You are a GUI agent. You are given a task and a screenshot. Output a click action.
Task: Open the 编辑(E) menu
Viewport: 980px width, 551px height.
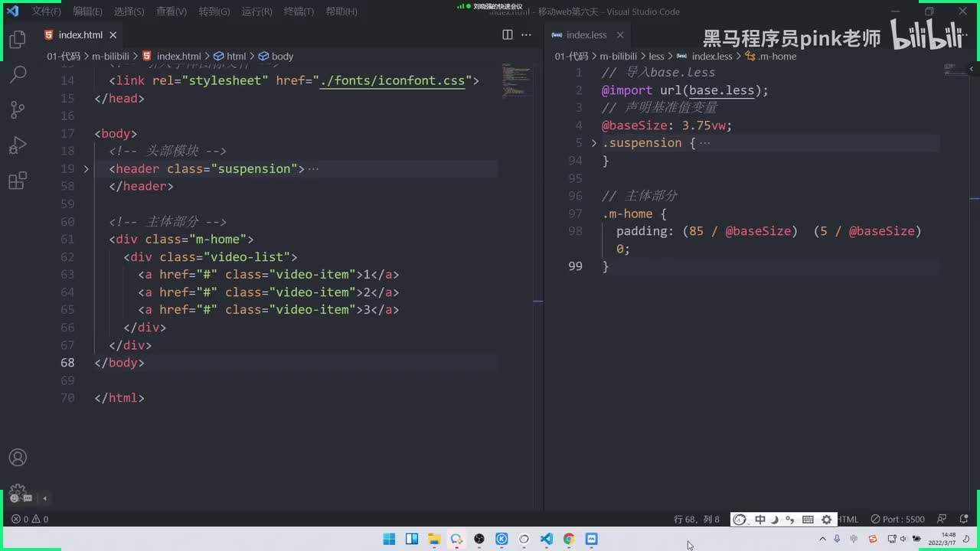click(x=87, y=11)
